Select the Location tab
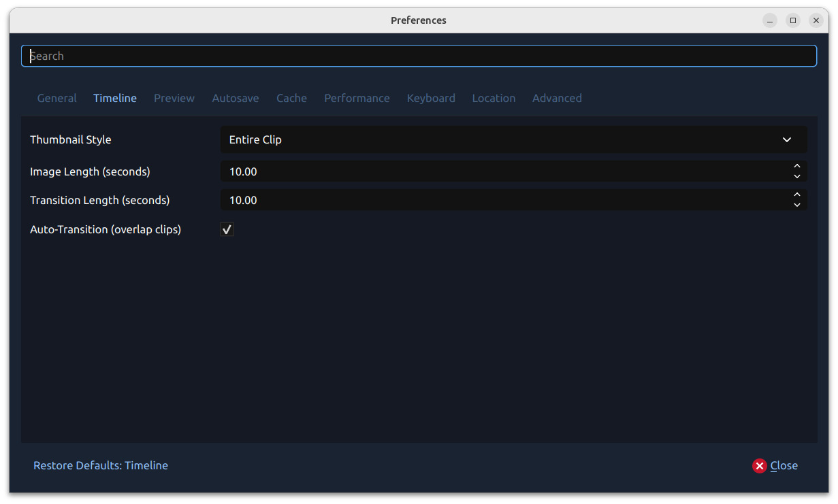Screen dimensions: 838x504 [494, 98]
